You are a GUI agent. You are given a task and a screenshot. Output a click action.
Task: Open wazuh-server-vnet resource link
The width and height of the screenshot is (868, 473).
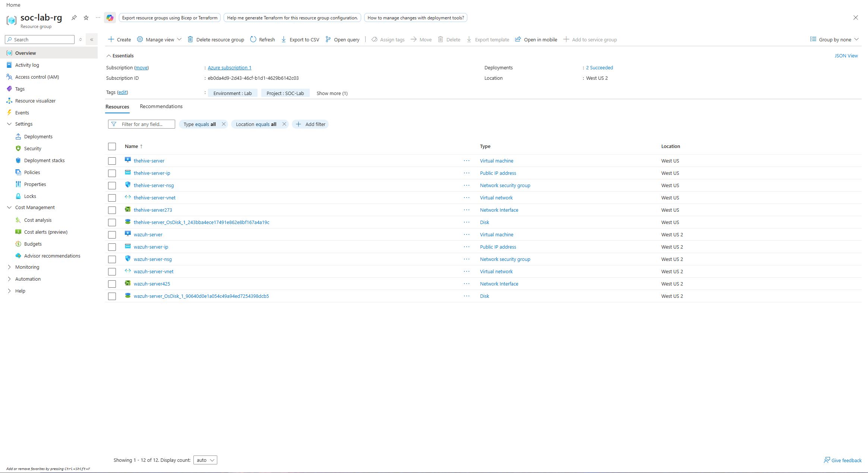(x=154, y=271)
